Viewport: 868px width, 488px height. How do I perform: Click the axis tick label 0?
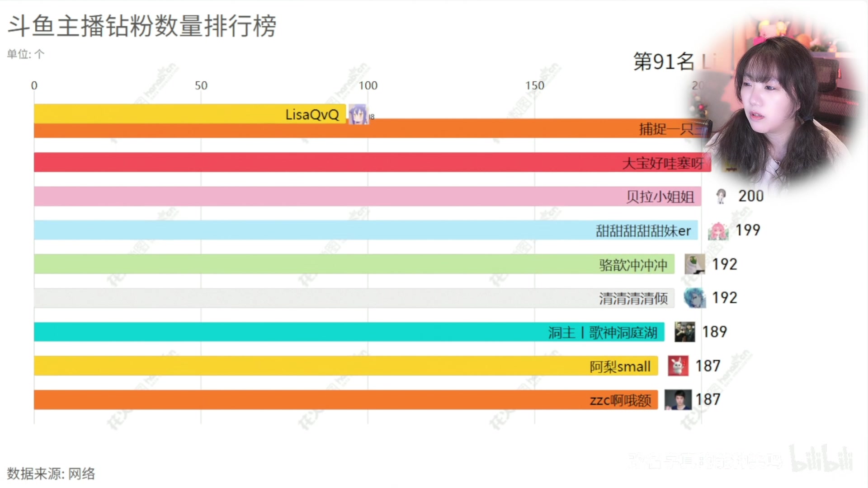pyautogui.click(x=34, y=85)
